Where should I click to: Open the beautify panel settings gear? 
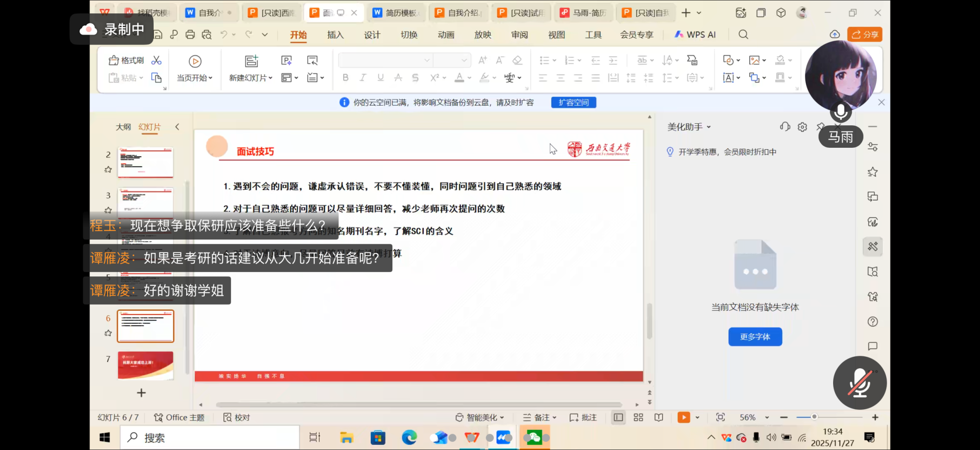coord(802,127)
